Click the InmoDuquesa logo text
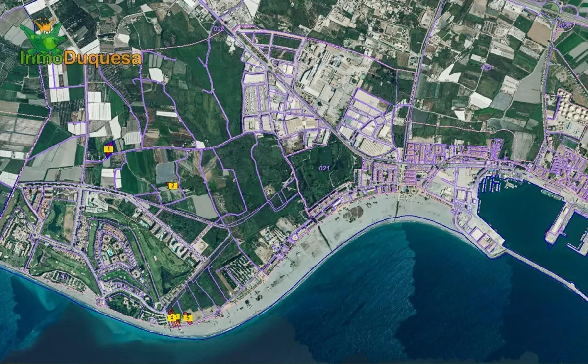This screenshot has height=364, width=588. [80, 59]
